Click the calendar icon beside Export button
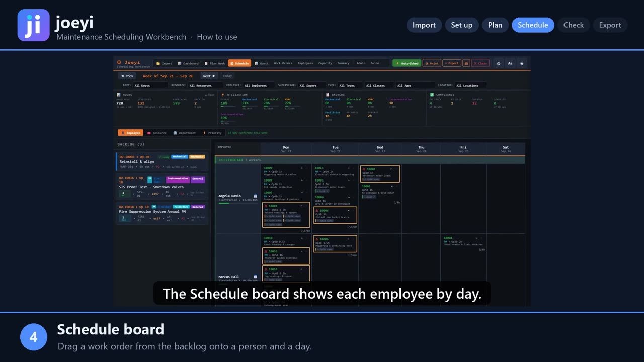 [466, 63]
